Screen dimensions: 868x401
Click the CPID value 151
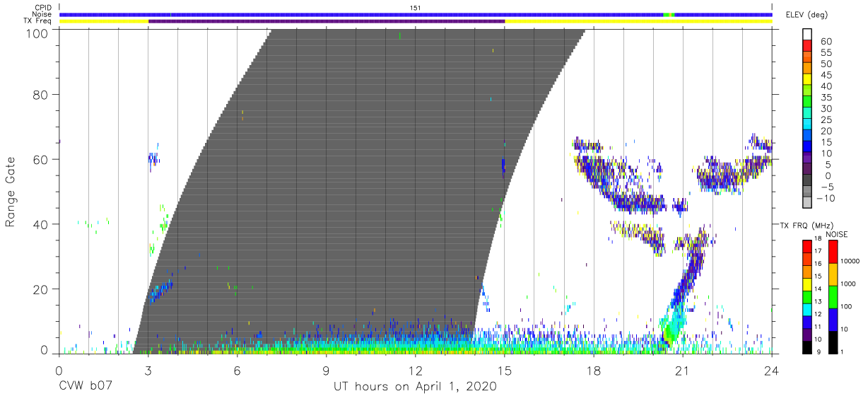(x=416, y=8)
